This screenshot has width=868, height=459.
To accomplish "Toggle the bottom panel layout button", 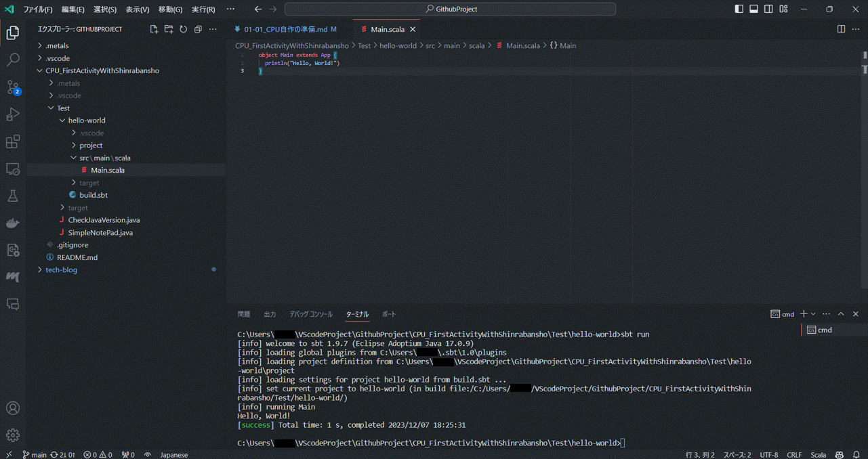I will [753, 9].
